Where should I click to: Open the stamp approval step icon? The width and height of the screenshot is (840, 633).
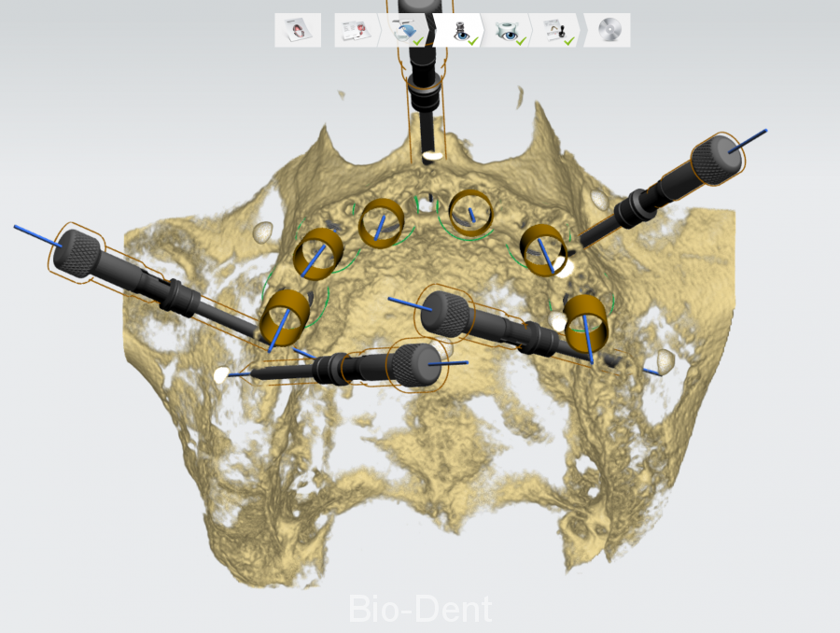click(x=558, y=30)
